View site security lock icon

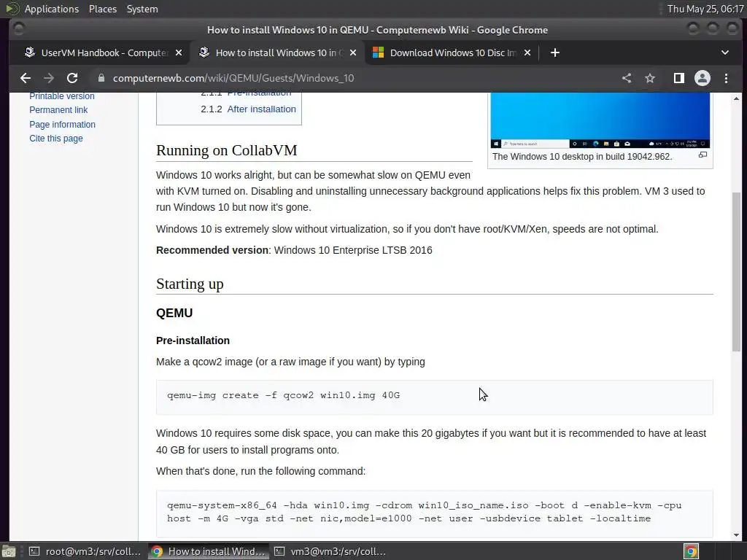(101, 78)
